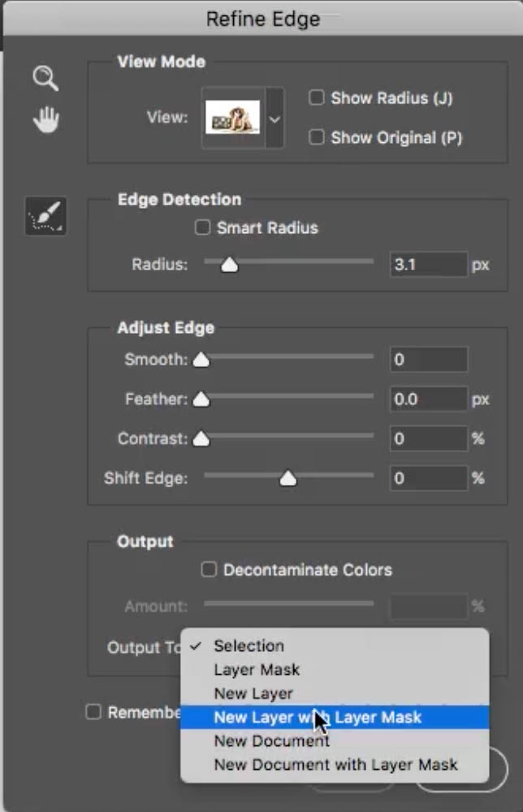Click the Radius slider handle
Screen dimensions: 523x812
click(x=229, y=265)
